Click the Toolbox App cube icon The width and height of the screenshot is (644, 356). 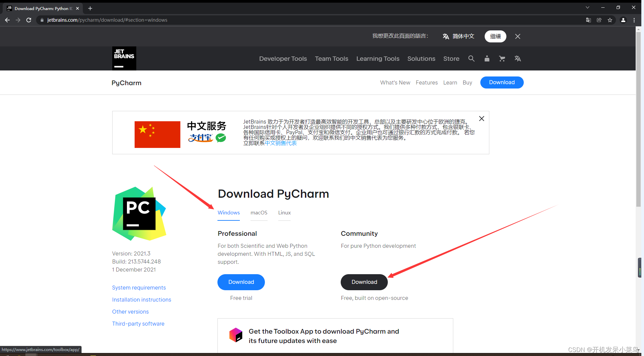tap(236, 335)
